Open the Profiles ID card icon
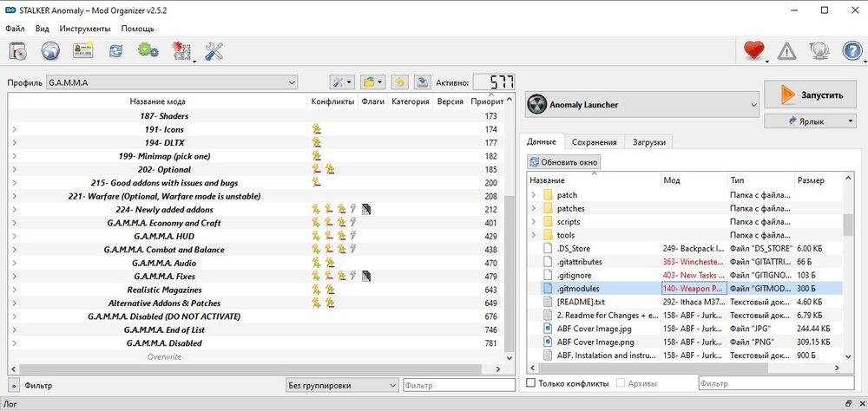Viewport: 868px width, 411px height. pyautogui.click(x=83, y=51)
